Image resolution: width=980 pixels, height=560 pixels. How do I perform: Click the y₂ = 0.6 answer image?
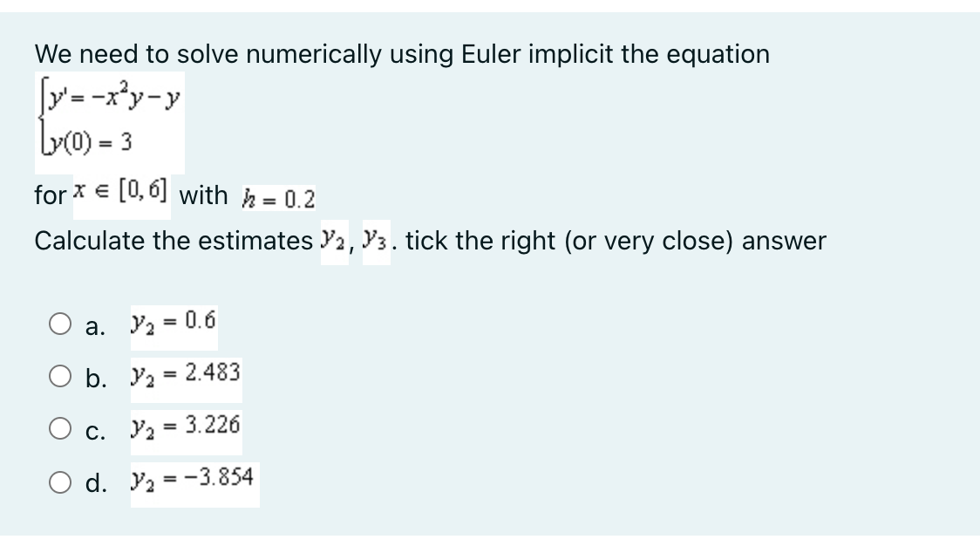tap(172, 324)
